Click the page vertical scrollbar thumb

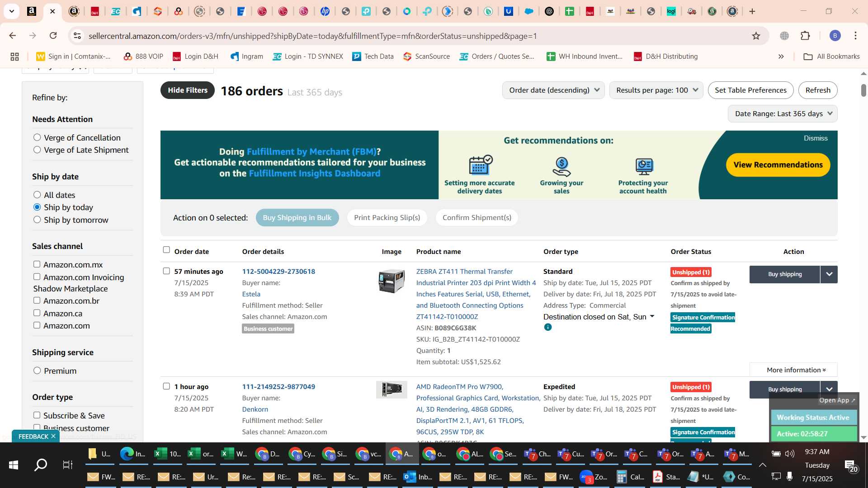[863, 90]
